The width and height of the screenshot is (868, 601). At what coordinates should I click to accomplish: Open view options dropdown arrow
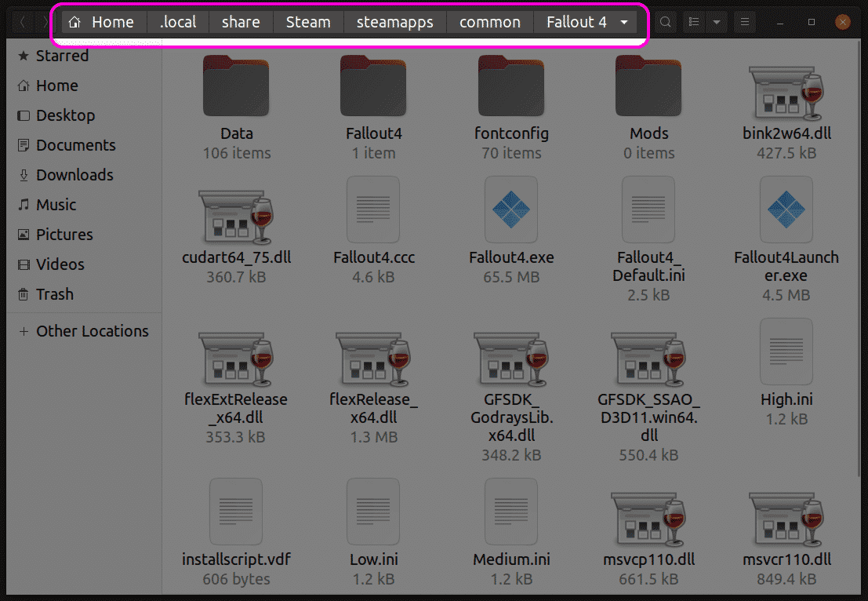717,22
